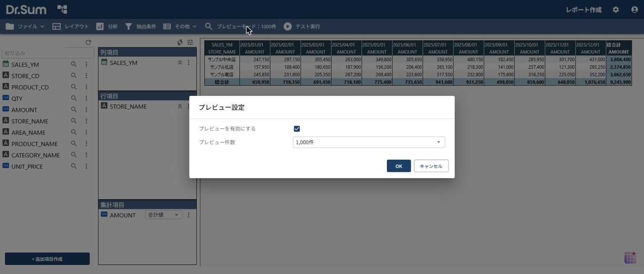Open more options for AREA_NAME field

(86, 132)
